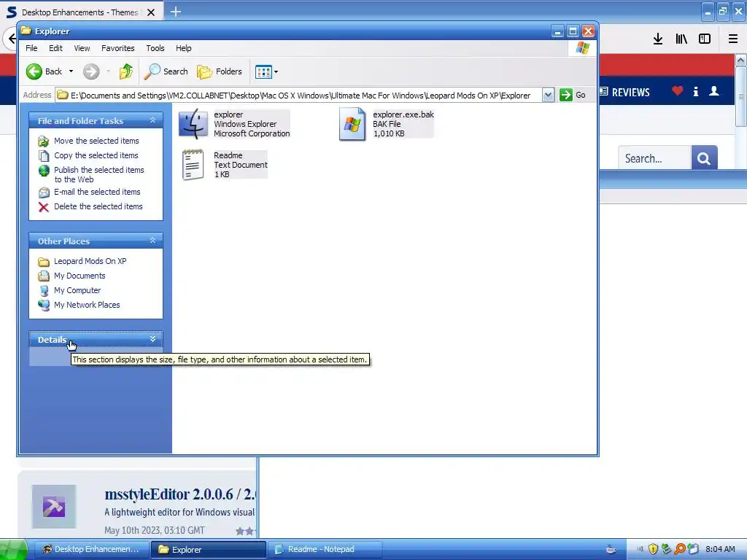Click Copy the selected items

96,155
